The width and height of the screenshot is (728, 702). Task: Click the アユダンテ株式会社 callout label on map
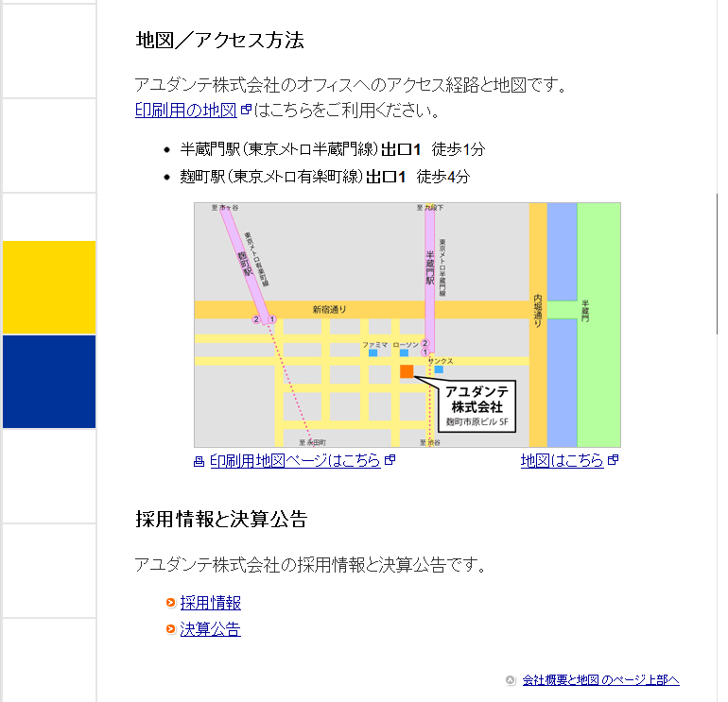tap(477, 406)
